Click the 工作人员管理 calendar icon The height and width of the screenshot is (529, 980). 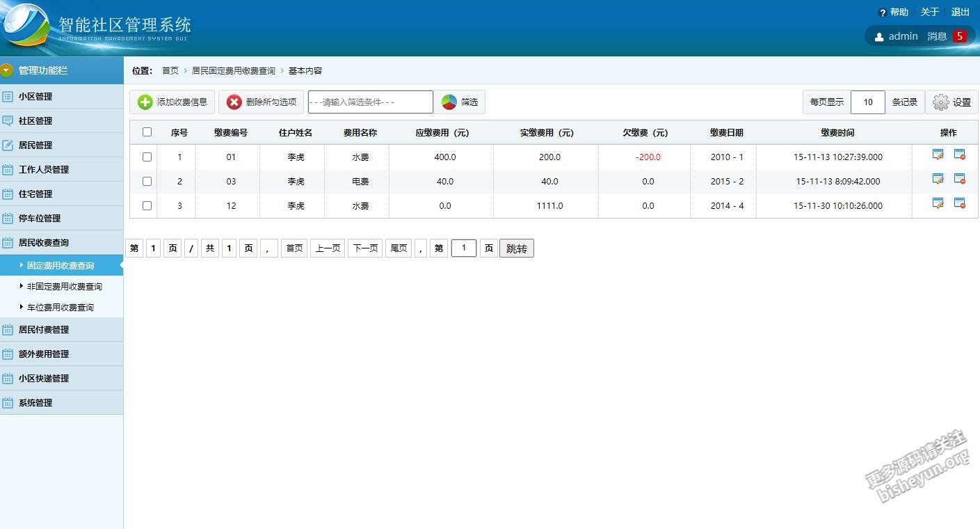[x=8, y=169]
